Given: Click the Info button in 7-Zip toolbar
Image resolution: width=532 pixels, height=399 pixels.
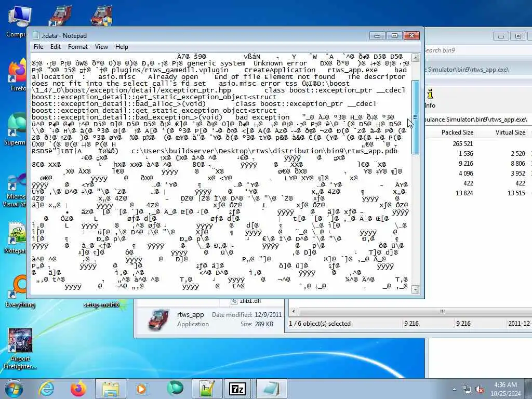Looking at the screenshot, I should pos(430,98).
